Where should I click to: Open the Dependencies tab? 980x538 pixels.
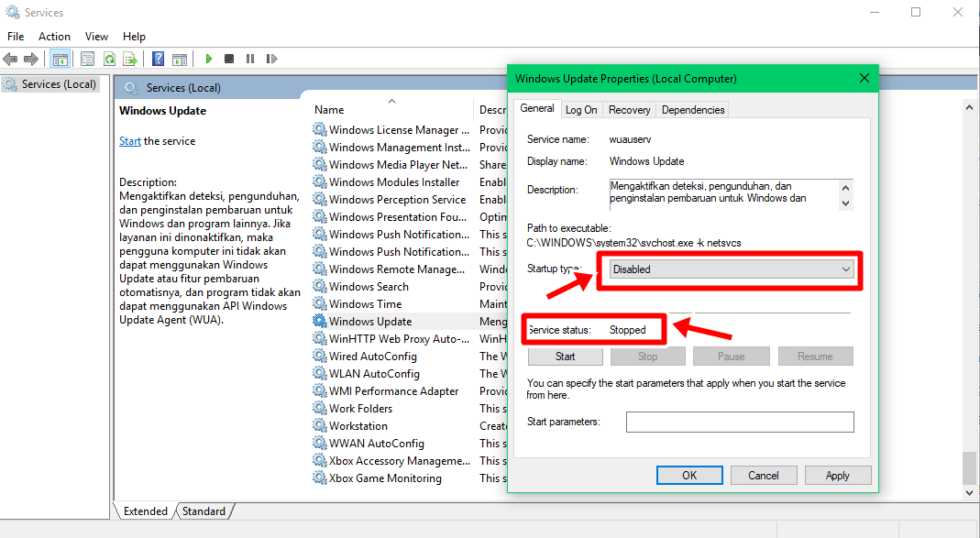pos(693,109)
